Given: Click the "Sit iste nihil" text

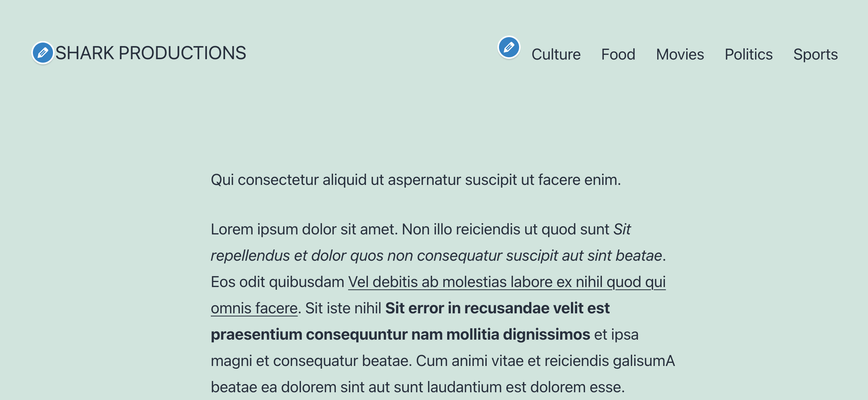Looking at the screenshot, I should coord(343,308).
